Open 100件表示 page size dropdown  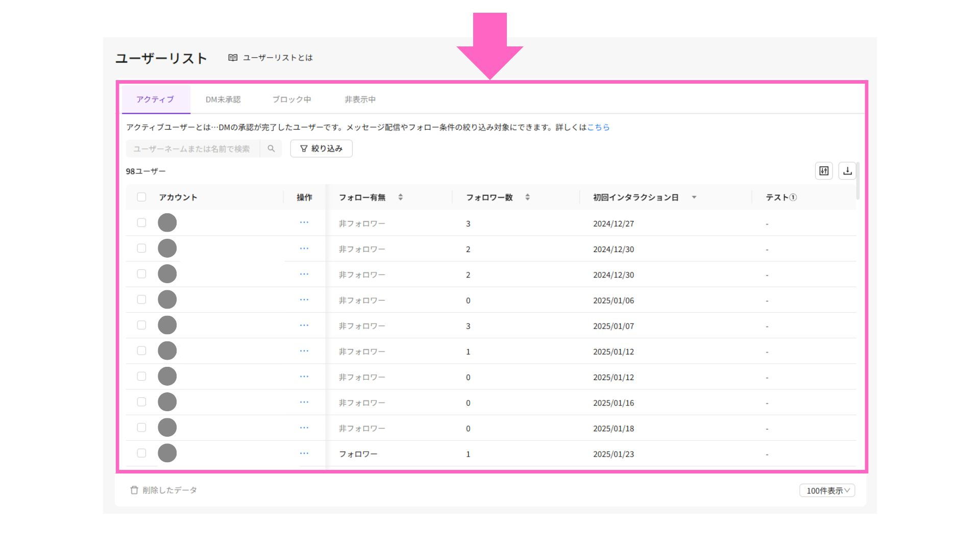click(x=827, y=490)
